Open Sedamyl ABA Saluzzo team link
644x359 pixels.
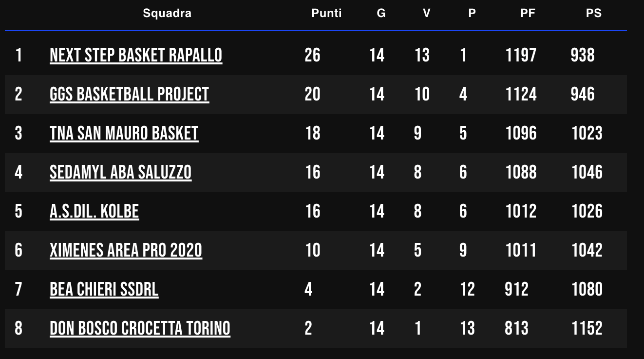point(120,172)
